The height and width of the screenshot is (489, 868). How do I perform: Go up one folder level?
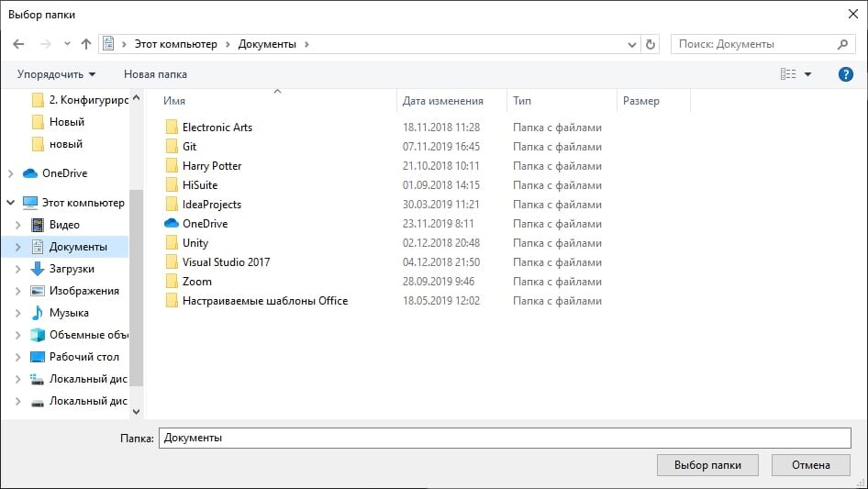click(86, 44)
